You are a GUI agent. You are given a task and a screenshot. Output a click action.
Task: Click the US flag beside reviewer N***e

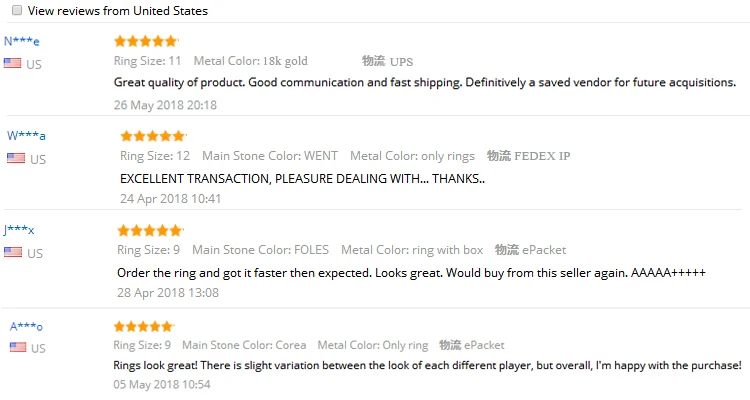point(12,63)
